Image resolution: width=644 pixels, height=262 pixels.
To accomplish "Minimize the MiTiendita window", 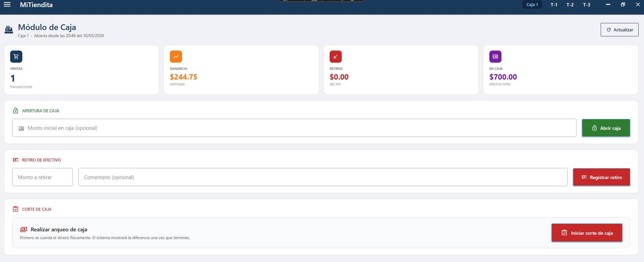I will tap(608, 5).
